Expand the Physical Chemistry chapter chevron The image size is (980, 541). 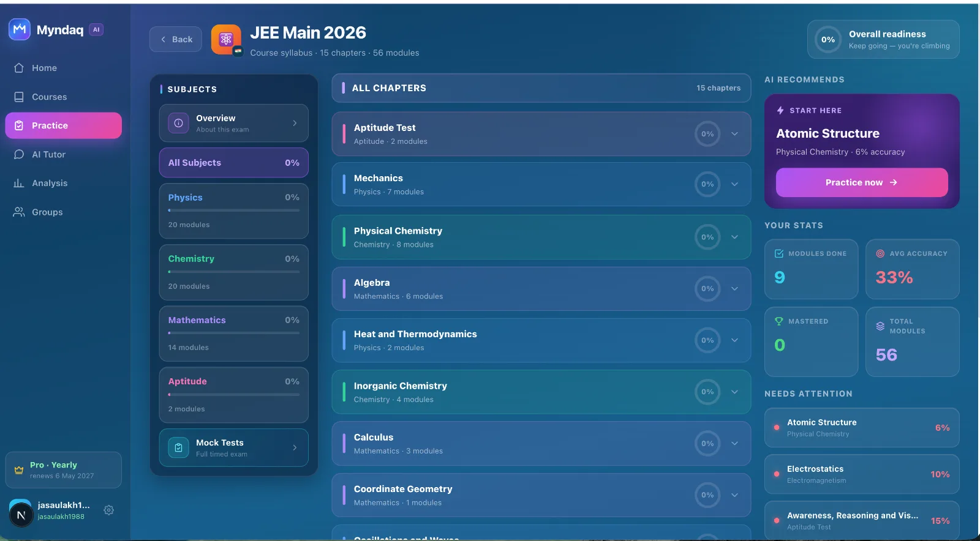tap(734, 237)
